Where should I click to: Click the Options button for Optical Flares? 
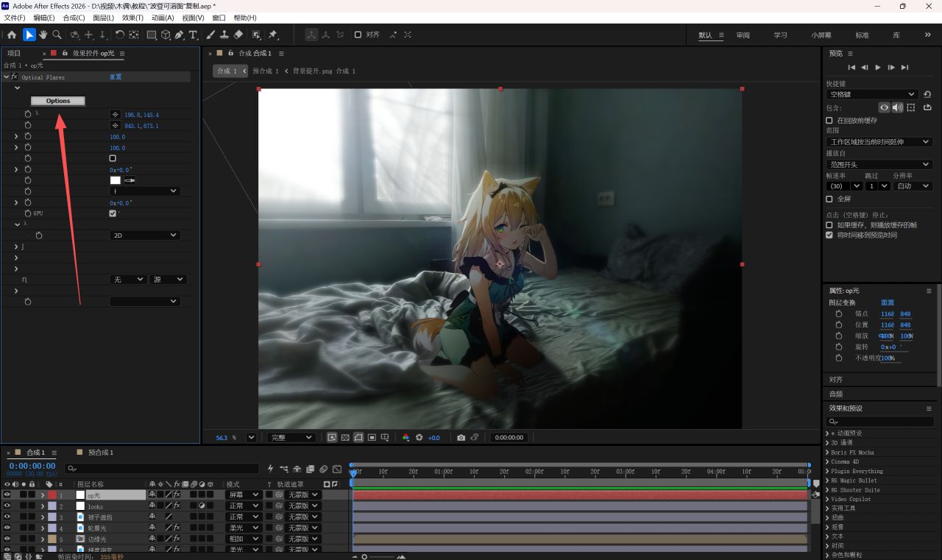coord(58,101)
